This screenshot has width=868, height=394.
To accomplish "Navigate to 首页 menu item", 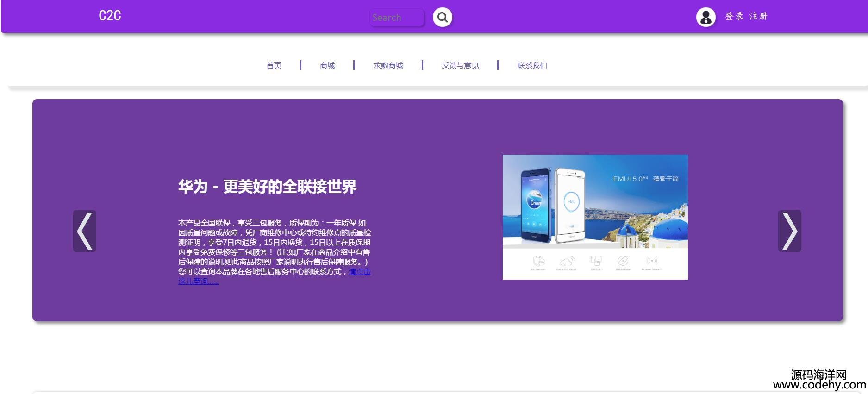I will pos(274,65).
